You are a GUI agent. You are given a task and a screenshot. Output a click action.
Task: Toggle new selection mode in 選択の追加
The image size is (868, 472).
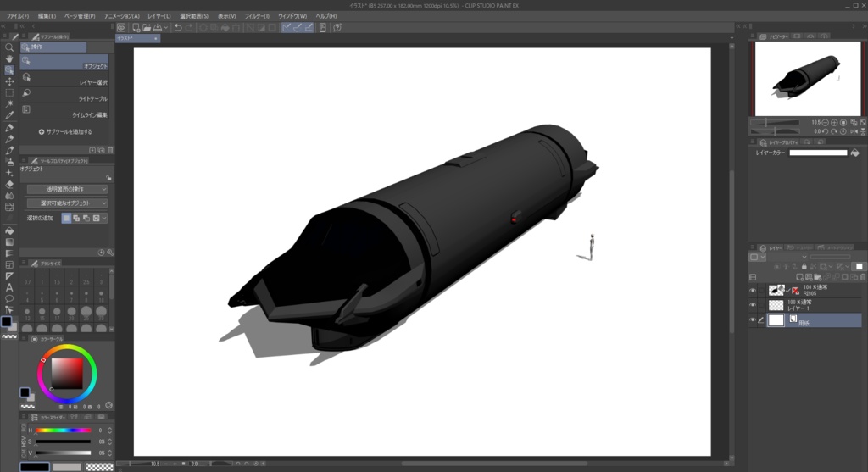(x=66, y=218)
